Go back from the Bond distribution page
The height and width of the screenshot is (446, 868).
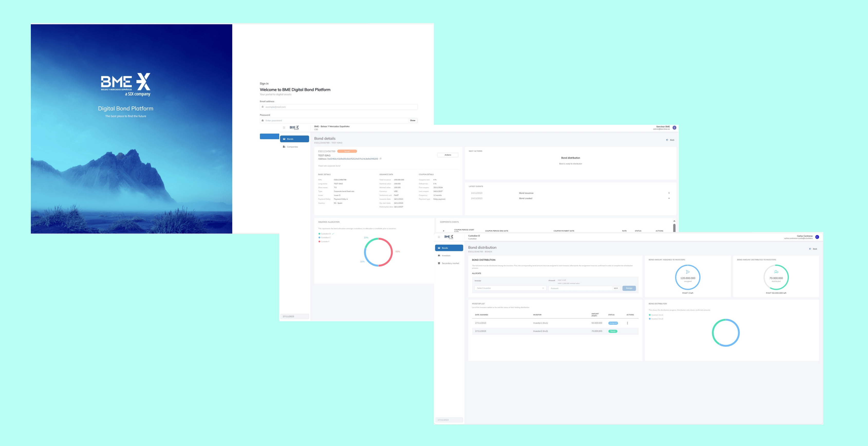pos(813,249)
